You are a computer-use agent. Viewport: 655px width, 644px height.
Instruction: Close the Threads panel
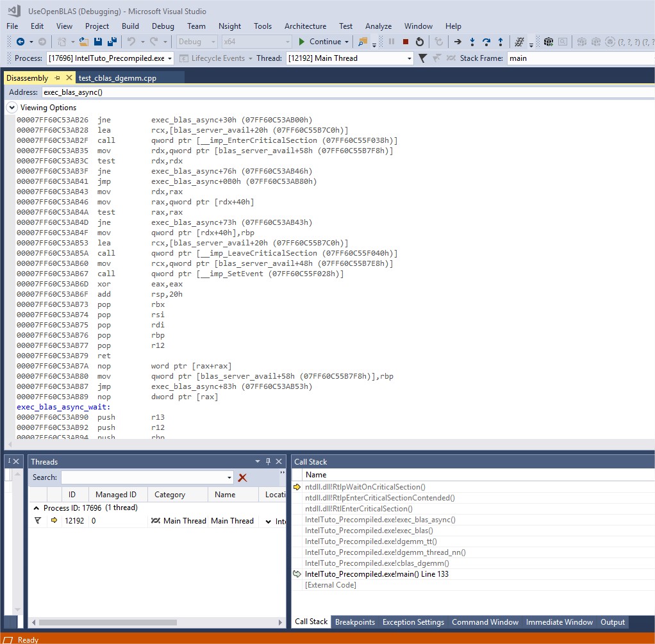[279, 461]
